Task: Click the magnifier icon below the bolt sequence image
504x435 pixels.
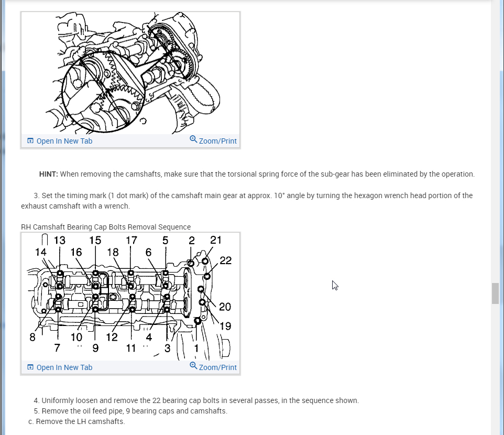Action: [193, 365]
